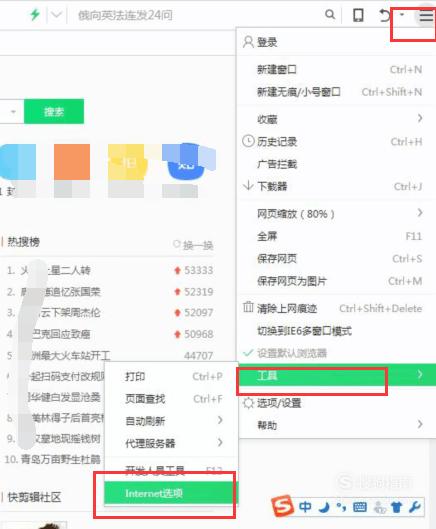Image resolution: width=436 pixels, height=529 pixels.
Task: Click the address bar search magnifier icon
Action: point(330,14)
